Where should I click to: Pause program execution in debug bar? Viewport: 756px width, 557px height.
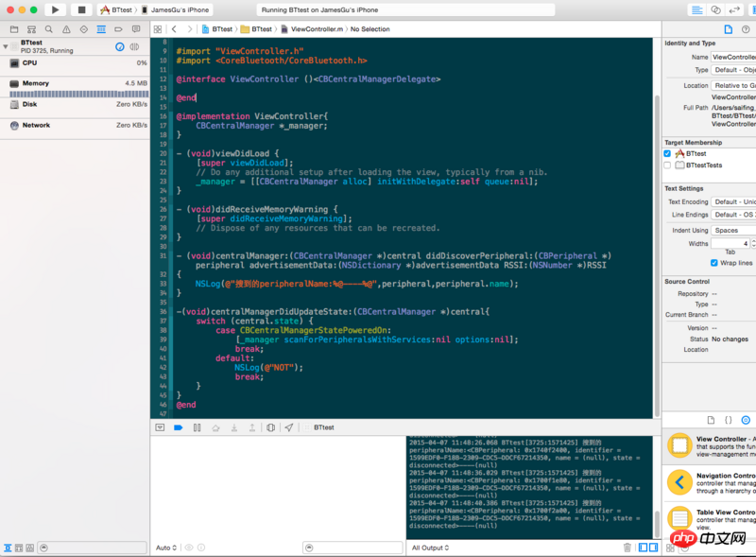197,427
